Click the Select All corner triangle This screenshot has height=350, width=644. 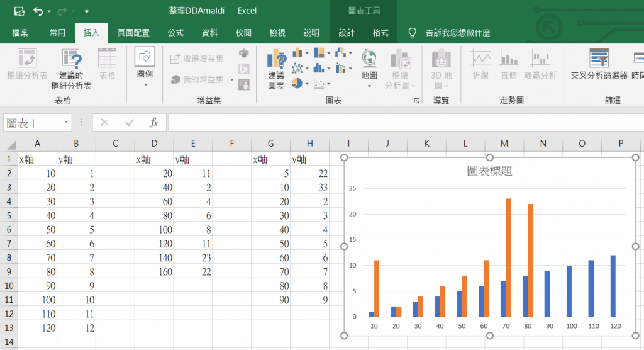pyautogui.click(x=11, y=144)
